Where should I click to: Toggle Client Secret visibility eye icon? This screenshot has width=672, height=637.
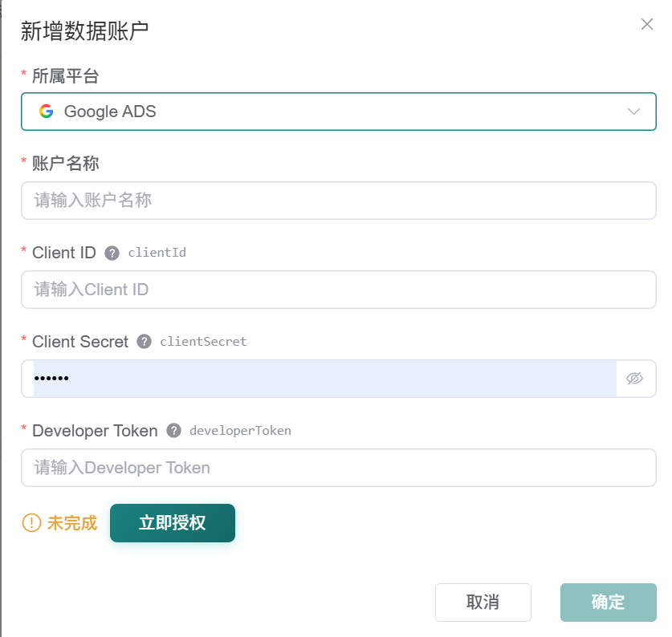click(634, 378)
